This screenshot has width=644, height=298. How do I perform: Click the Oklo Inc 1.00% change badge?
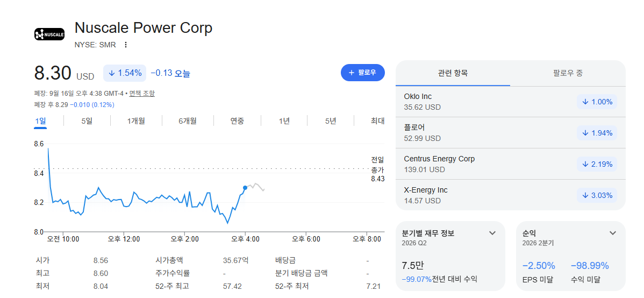[x=597, y=102]
